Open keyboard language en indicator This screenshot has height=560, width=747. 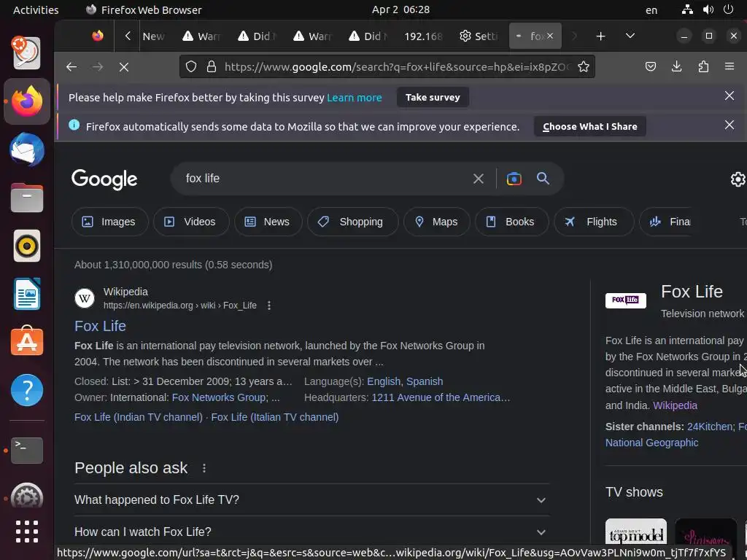[x=651, y=10]
